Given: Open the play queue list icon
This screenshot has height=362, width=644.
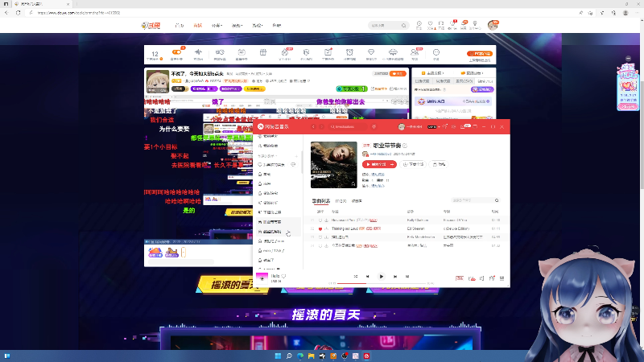Looking at the screenshot, I should click(502, 278).
